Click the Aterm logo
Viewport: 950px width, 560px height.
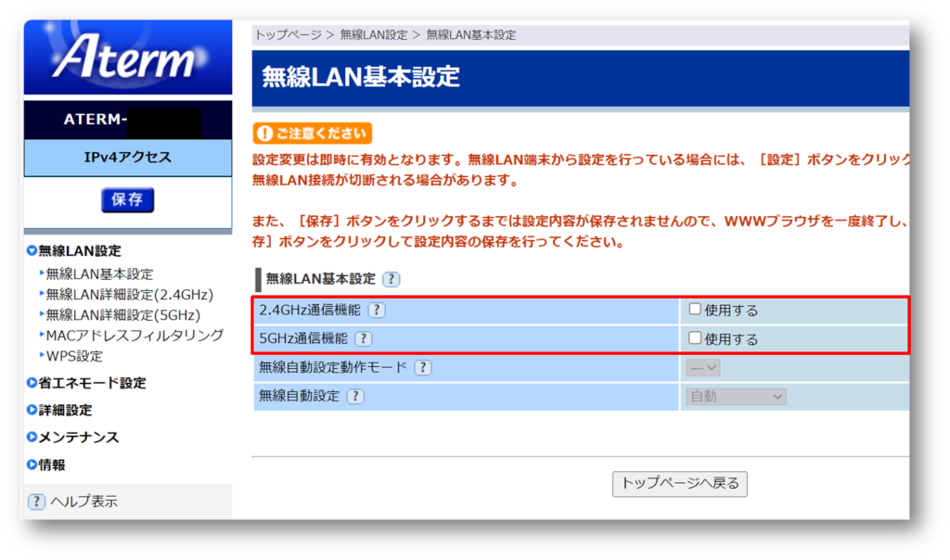tap(128, 57)
